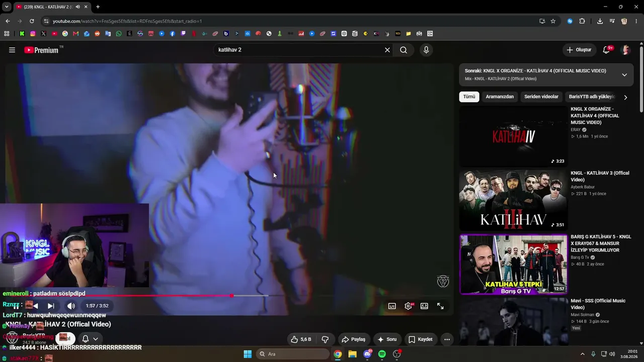The image size is (644, 362).
Task: Select the Tümü filter chip
Action: tap(469, 97)
